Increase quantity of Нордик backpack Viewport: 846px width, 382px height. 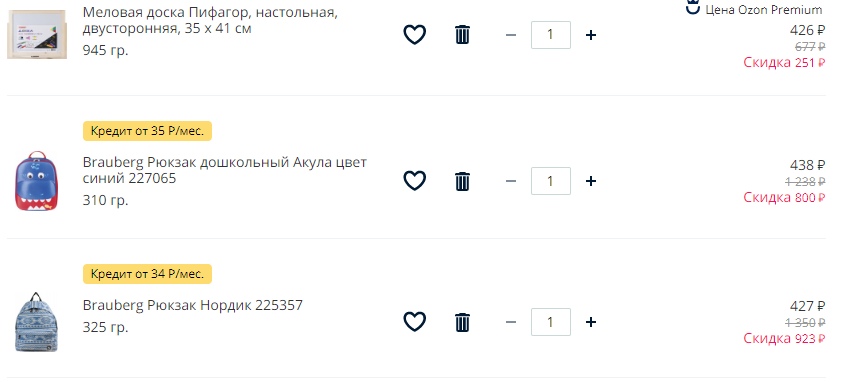591,322
